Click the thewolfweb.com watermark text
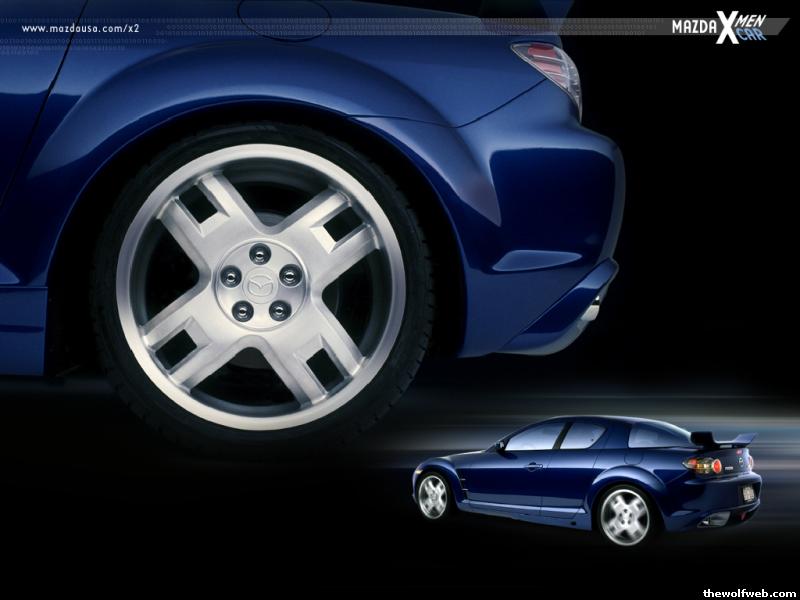800x600 pixels. click(x=747, y=588)
